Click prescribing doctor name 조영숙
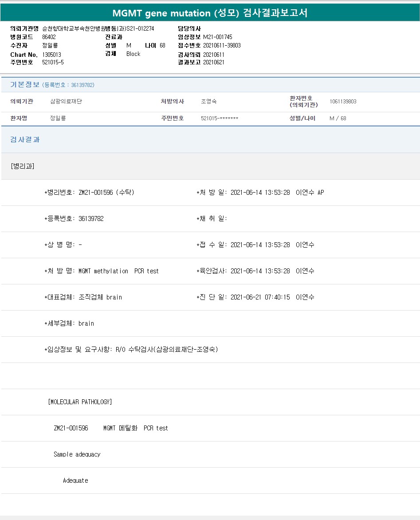 coord(208,102)
